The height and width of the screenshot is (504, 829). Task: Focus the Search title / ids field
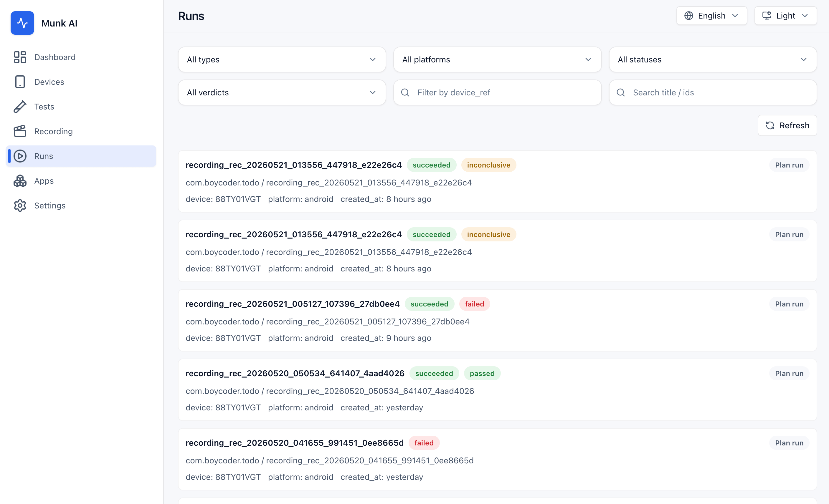click(x=713, y=92)
